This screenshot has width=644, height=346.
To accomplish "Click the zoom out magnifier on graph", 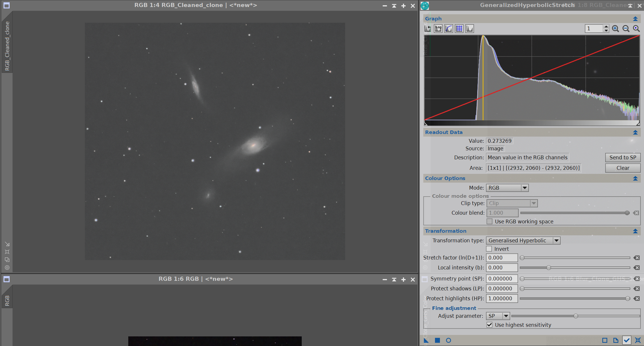I will (x=626, y=29).
